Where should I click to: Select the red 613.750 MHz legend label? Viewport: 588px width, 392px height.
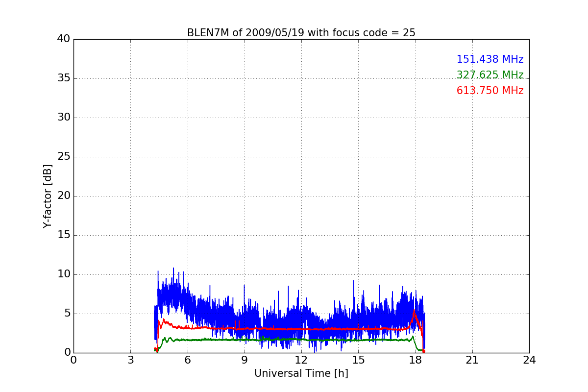[x=490, y=91]
